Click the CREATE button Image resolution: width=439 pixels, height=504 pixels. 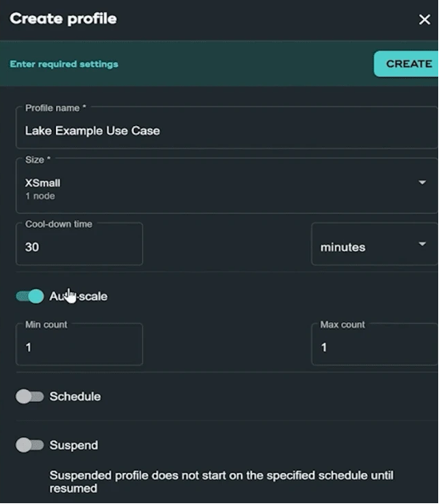click(406, 64)
